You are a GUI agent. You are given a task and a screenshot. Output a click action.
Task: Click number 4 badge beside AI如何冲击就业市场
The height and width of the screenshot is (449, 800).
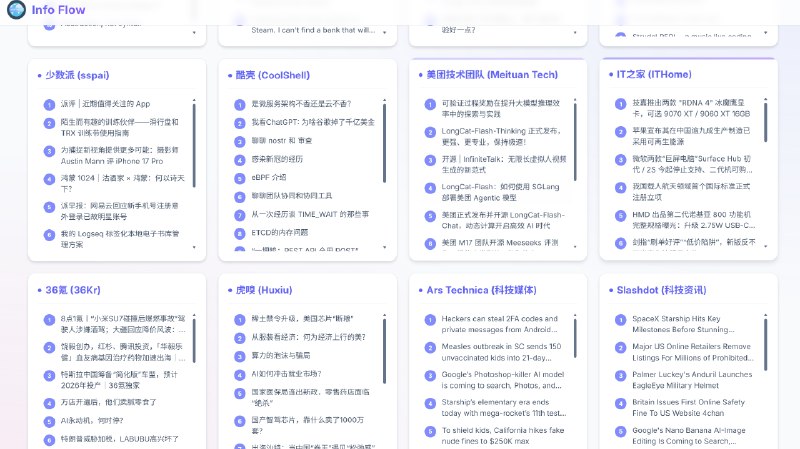click(x=240, y=375)
